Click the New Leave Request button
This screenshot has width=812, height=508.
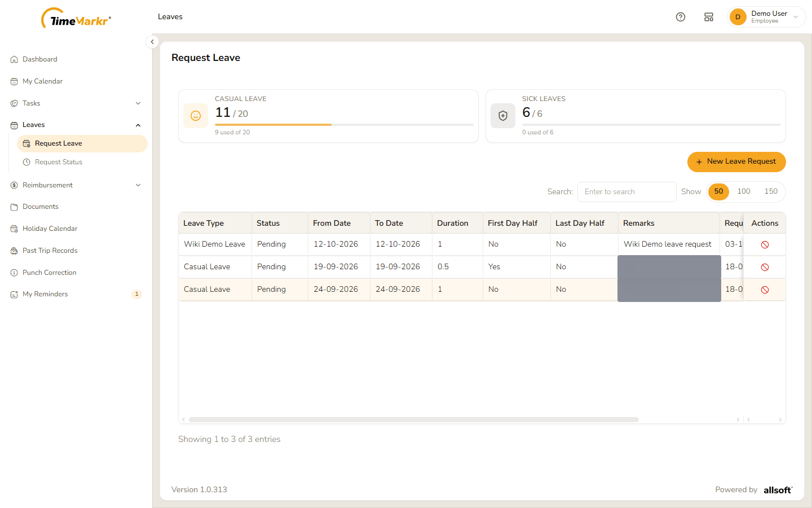coord(736,161)
